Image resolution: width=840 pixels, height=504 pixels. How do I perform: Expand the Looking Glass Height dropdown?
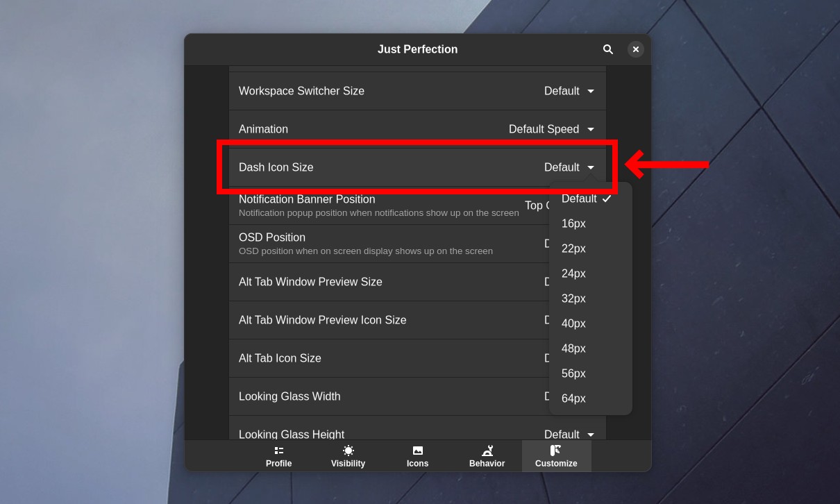[569, 435]
